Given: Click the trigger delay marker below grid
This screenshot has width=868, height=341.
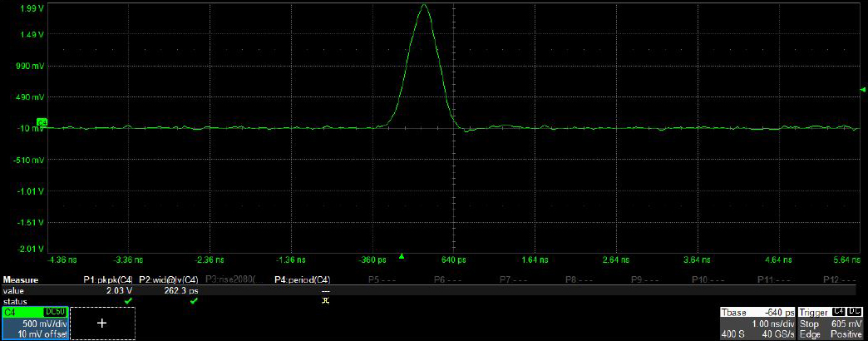Looking at the screenshot, I should [x=402, y=256].
